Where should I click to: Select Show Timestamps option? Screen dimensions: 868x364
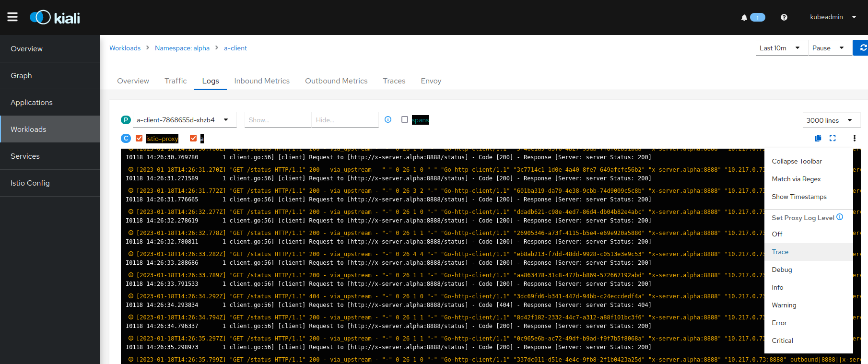coord(809,197)
